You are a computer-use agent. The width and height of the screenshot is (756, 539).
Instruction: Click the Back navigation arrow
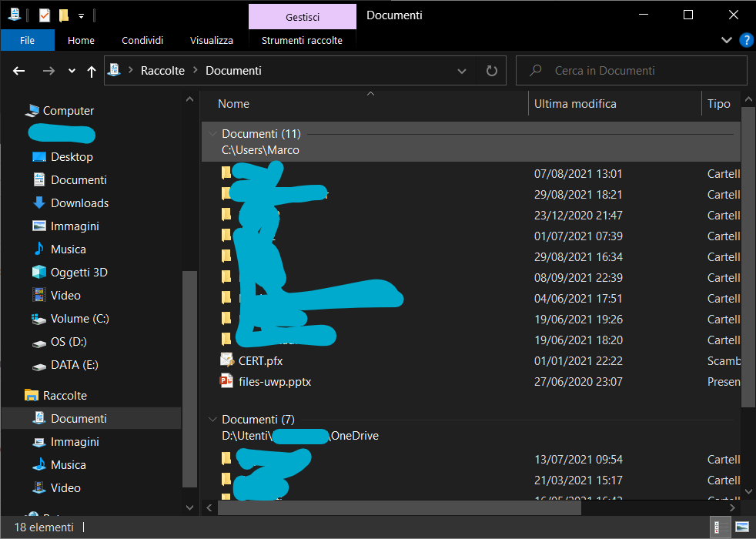[x=18, y=70]
